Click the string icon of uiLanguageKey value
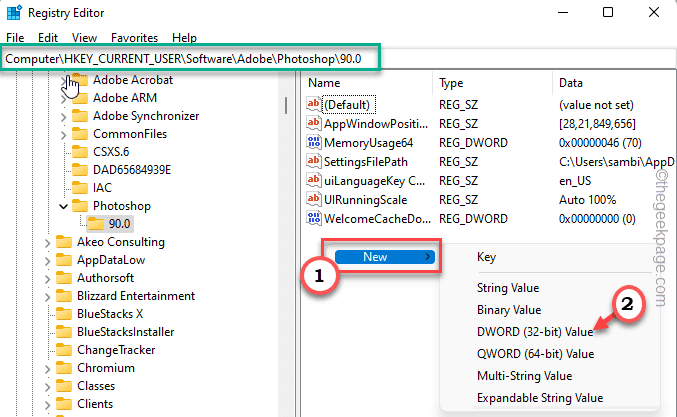Image resolution: width=677 pixels, height=417 pixels. pos(314,180)
